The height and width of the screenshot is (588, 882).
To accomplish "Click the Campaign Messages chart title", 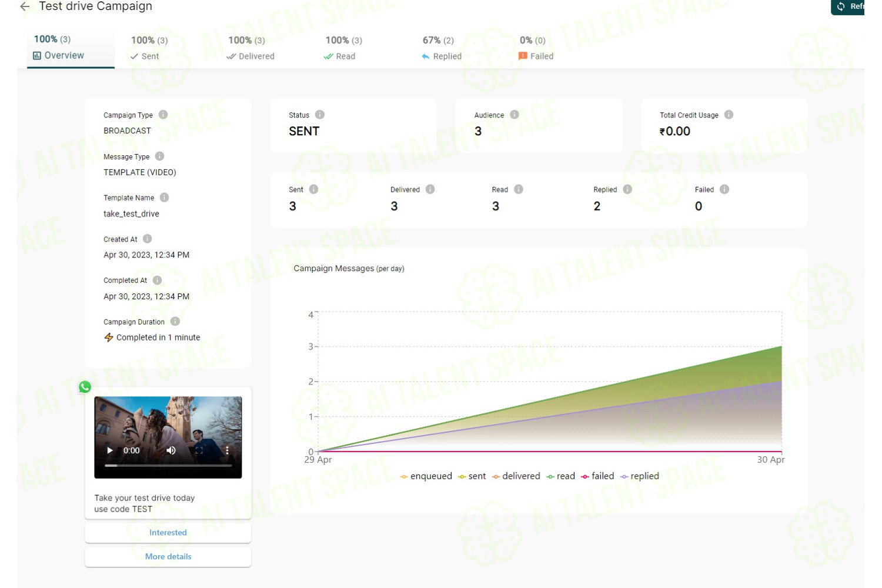I will click(x=349, y=268).
